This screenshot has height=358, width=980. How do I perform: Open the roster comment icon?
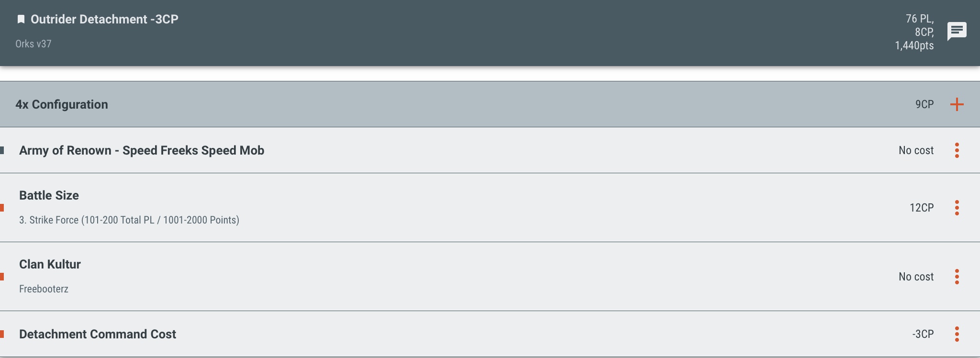(957, 32)
